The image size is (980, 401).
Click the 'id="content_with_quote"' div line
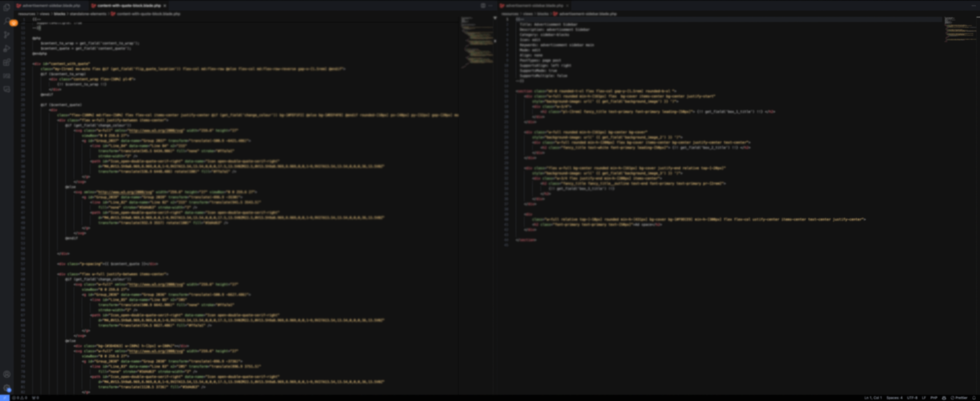pyautogui.click(x=61, y=64)
